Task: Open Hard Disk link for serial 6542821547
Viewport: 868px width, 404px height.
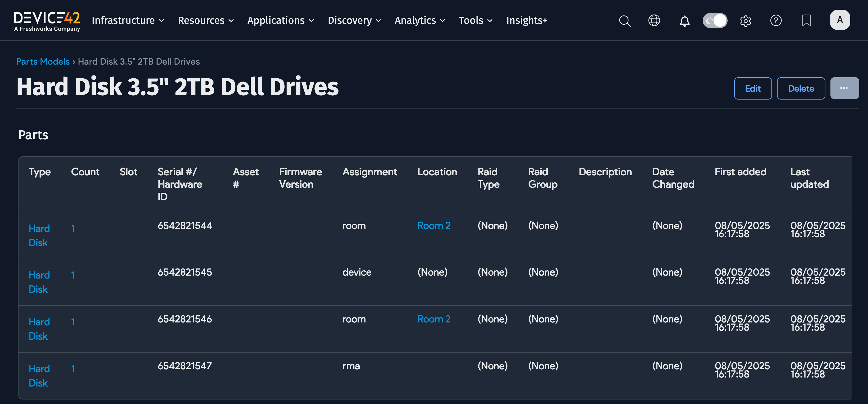Action: (x=39, y=375)
